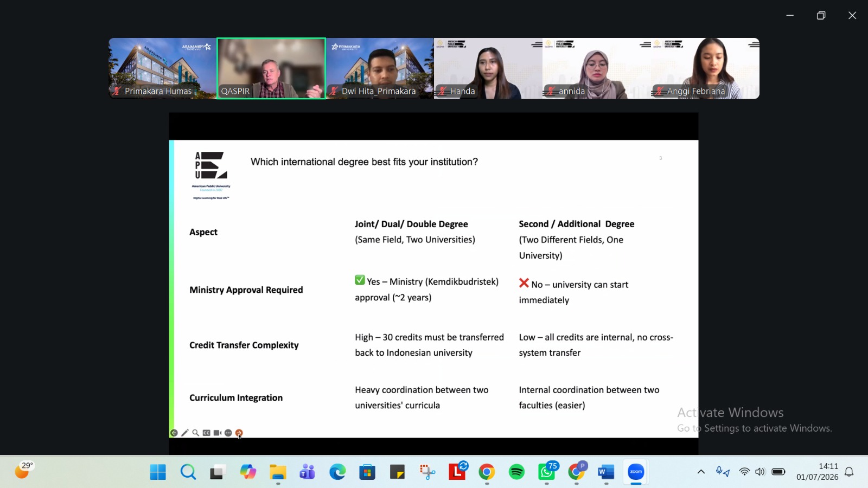Open Spotify from the taskbar

[516, 472]
